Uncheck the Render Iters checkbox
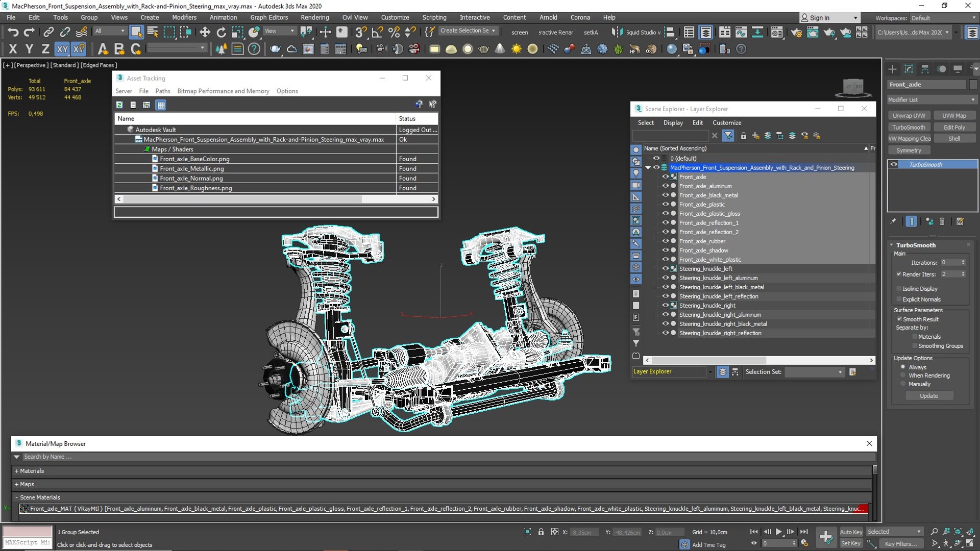 point(899,274)
